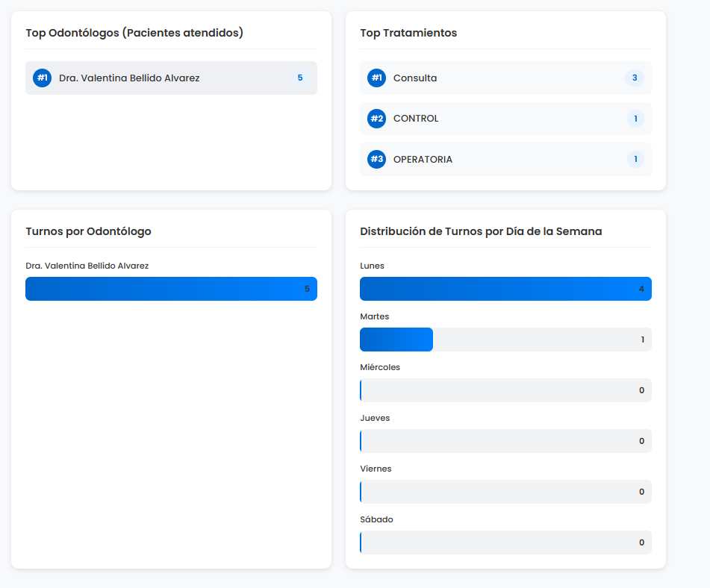710x588 pixels.
Task: Click the filled part of the Martes bar
Action: (396, 340)
